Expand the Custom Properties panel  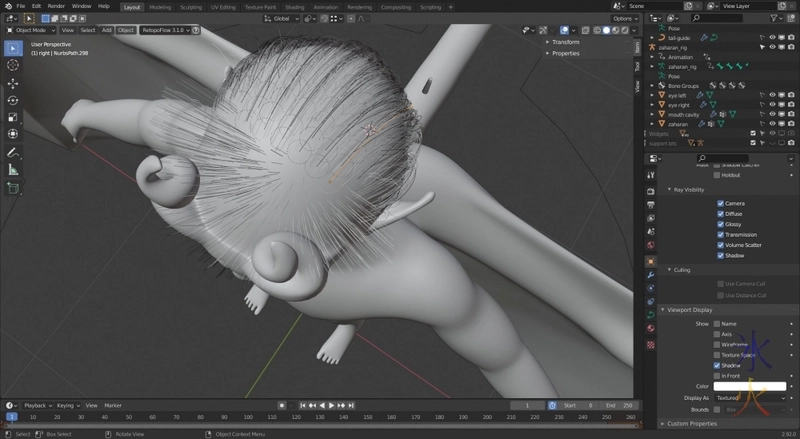pos(694,424)
